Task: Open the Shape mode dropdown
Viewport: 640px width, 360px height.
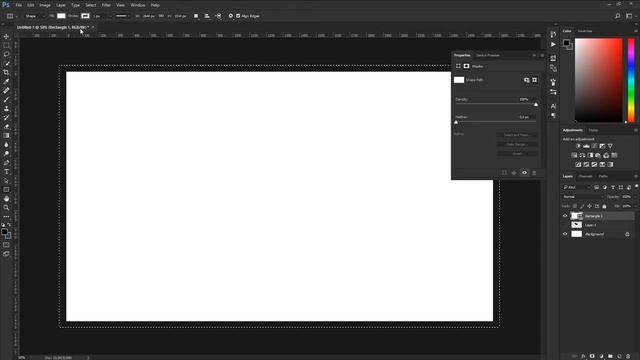Action: 34,16
